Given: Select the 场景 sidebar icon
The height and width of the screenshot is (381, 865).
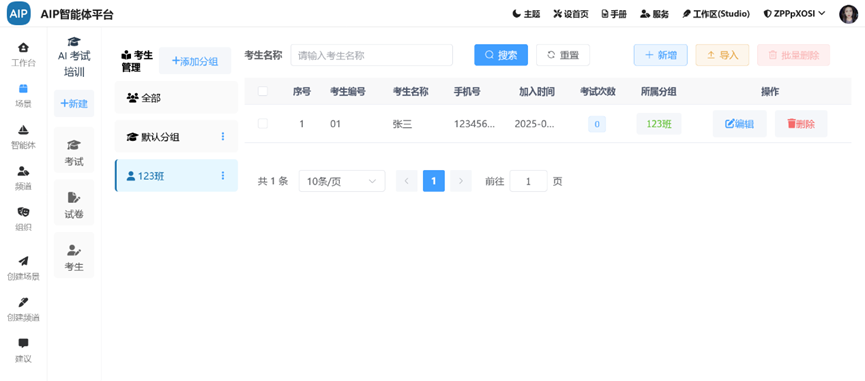Looking at the screenshot, I should pyautogui.click(x=23, y=89).
